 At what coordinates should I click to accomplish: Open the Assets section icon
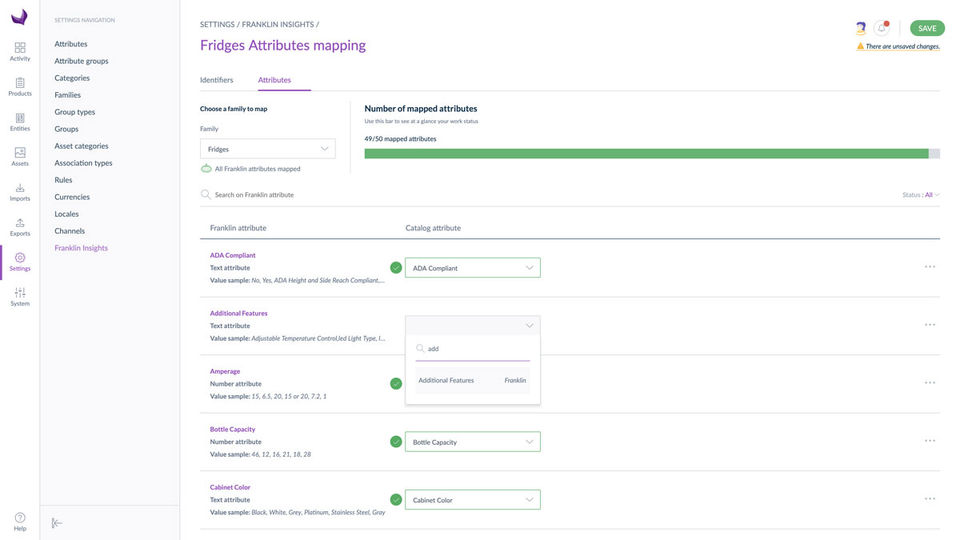[x=20, y=156]
